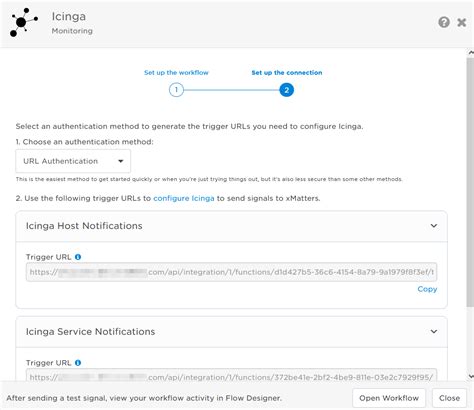Collapse Icinga Host Notifications section
This screenshot has width=474, height=410.
click(x=434, y=226)
